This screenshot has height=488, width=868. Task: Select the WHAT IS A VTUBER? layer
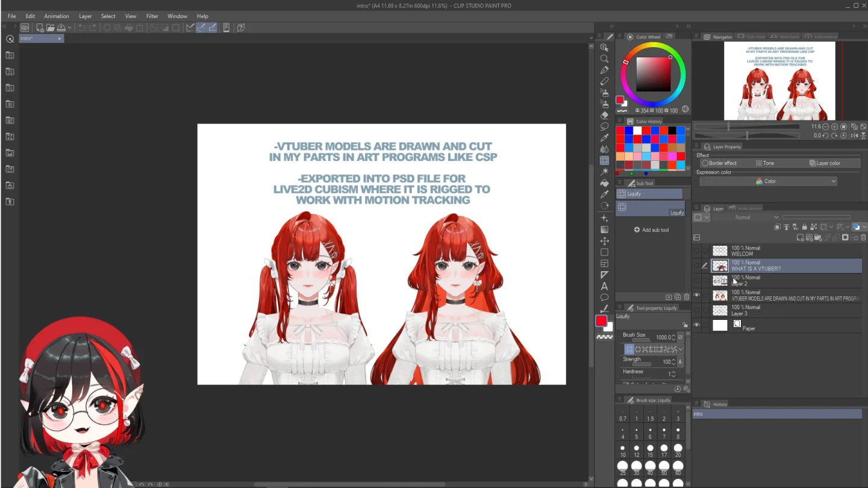pyautogui.click(x=786, y=266)
